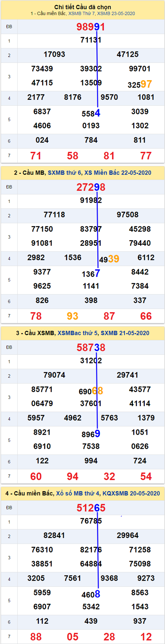Open the XSMB 23-05-2020 link

click(116, 13)
